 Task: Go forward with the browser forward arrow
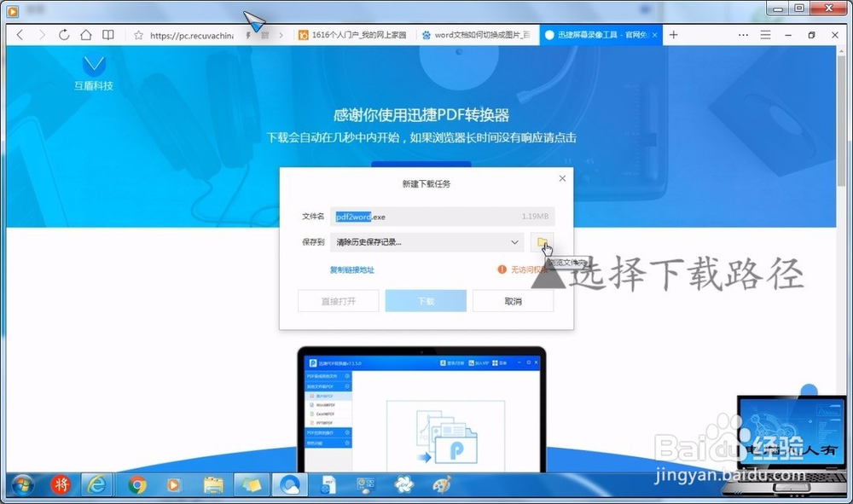(x=42, y=35)
